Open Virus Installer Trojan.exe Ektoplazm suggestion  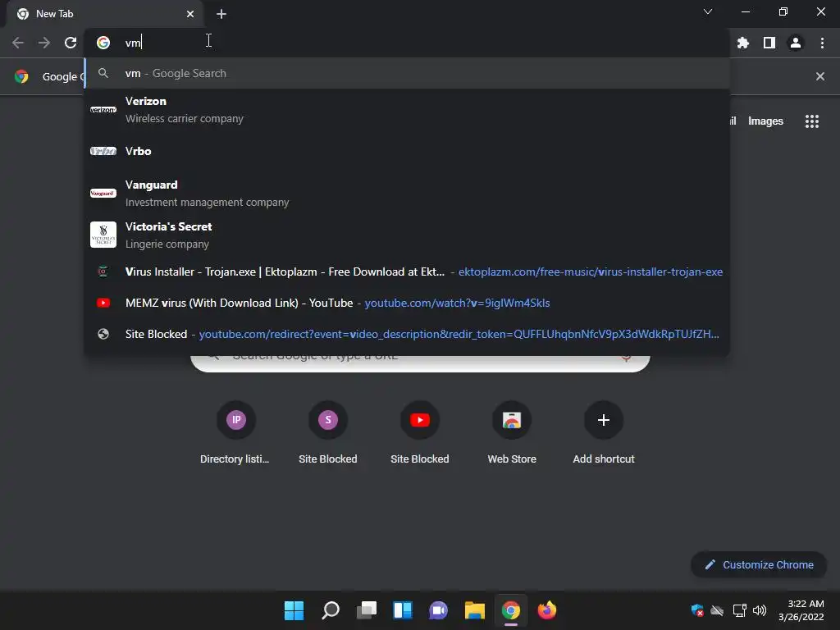pos(407,272)
